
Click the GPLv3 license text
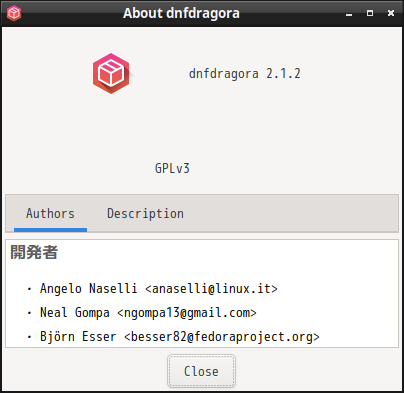[172, 168]
